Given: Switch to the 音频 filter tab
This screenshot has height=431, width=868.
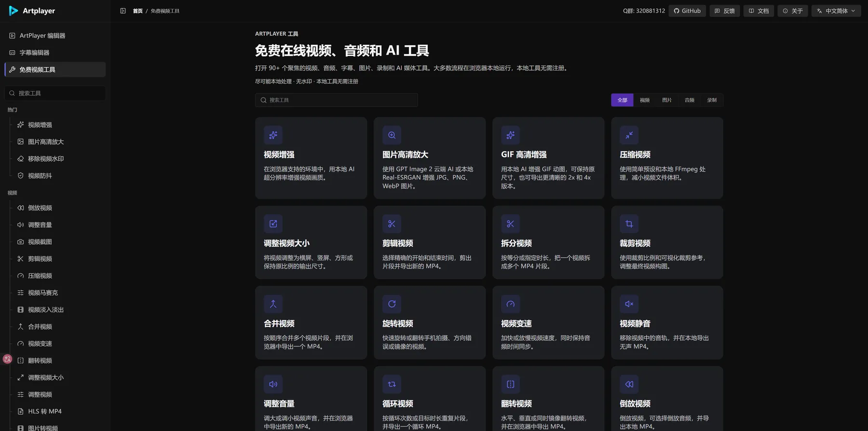Looking at the screenshot, I should pyautogui.click(x=690, y=100).
